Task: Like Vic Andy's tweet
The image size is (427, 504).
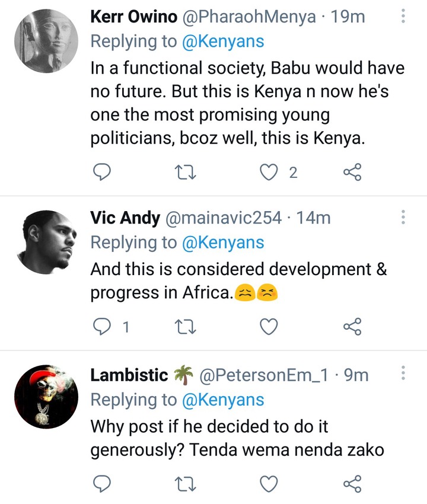Action: (269, 327)
